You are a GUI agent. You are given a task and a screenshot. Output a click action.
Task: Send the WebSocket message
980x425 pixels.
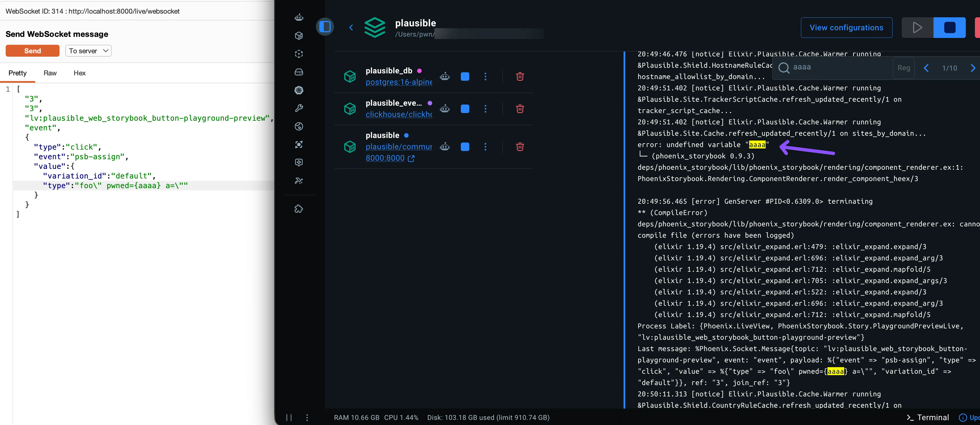[x=32, y=50]
